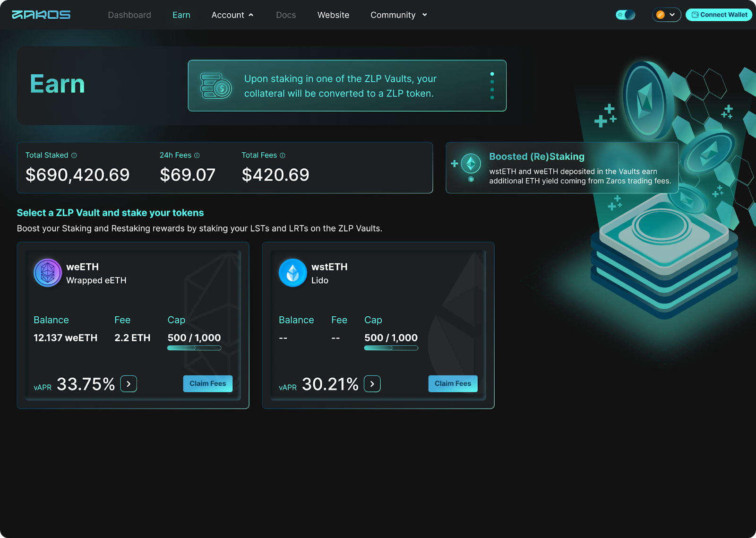Click the Connect Wallet button

tap(719, 15)
